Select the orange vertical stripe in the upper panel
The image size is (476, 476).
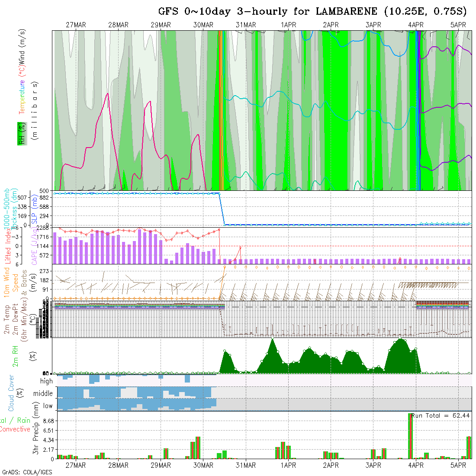click(x=221, y=110)
